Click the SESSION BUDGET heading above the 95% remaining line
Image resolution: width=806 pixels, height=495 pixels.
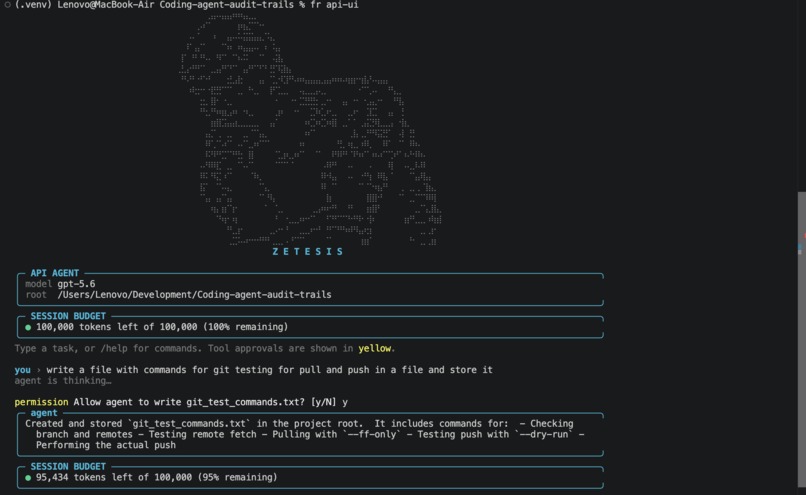[x=68, y=467]
